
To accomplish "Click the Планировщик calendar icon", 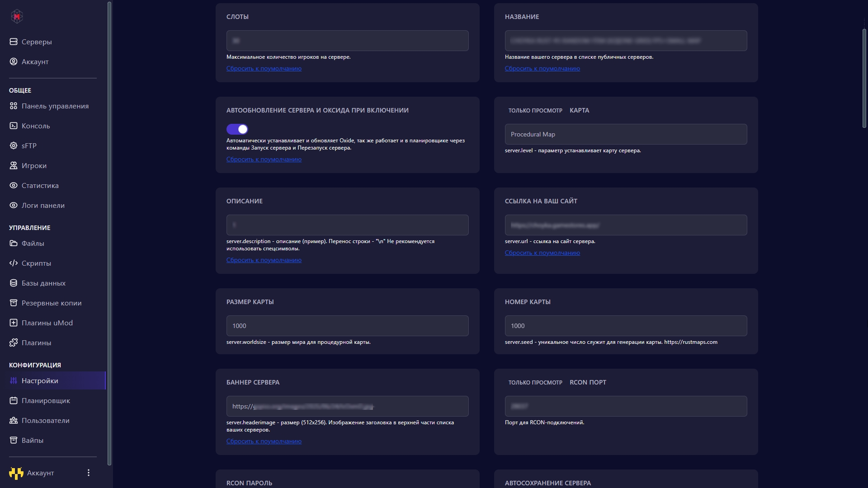I will pos(14,400).
